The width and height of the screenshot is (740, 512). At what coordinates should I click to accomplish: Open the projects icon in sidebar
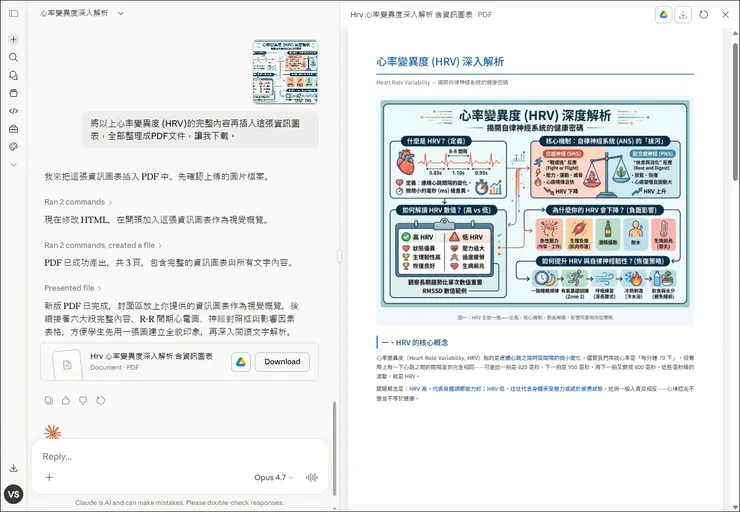point(13,93)
